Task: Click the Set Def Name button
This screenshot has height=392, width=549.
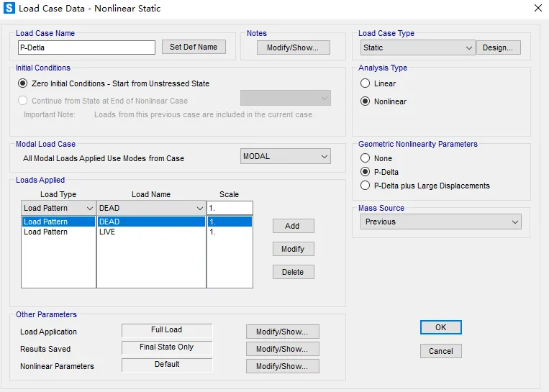Action: pyautogui.click(x=194, y=47)
